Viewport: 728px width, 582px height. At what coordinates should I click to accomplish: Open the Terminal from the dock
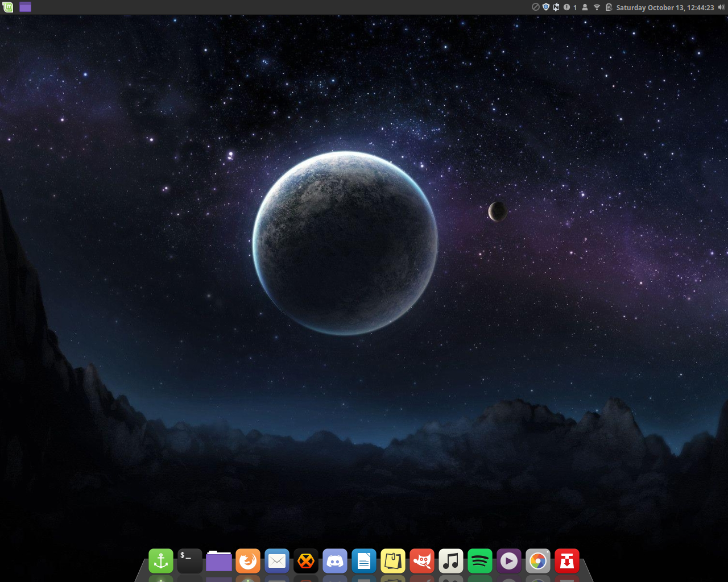(190, 561)
